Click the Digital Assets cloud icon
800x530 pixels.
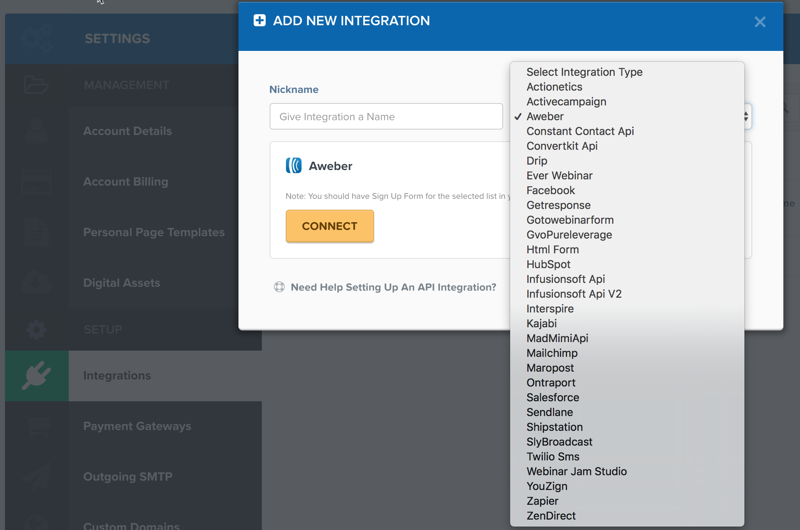pos(37,283)
